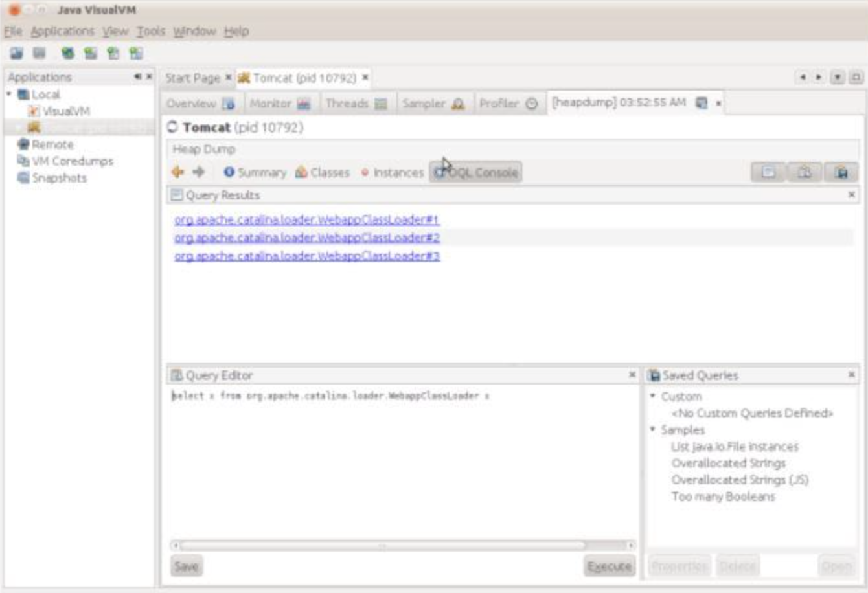Click the VisualVM application icon in tree

(34, 111)
